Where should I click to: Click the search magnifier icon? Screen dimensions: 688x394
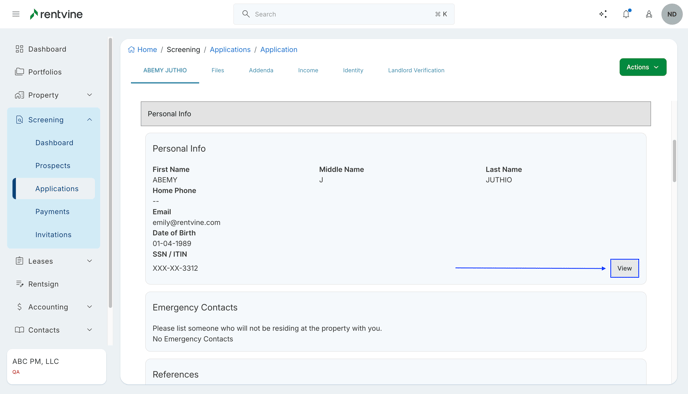[x=246, y=14]
